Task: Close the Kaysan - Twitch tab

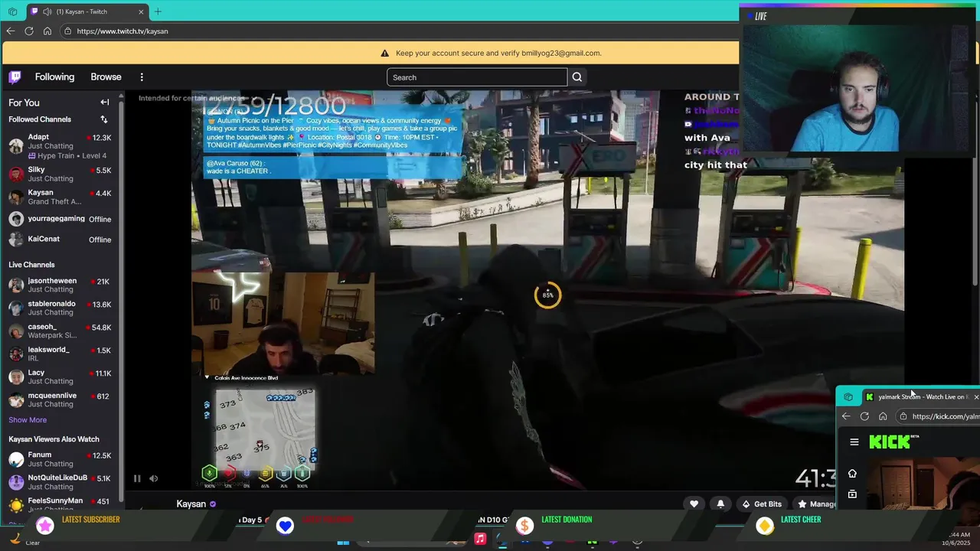Action: [x=141, y=11]
